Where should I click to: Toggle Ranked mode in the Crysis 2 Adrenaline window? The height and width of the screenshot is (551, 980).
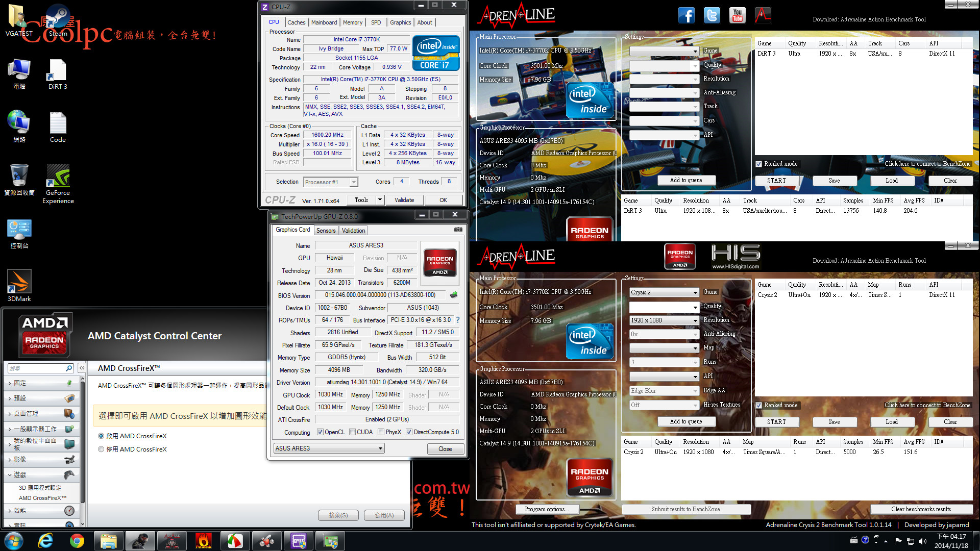click(759, 405)
